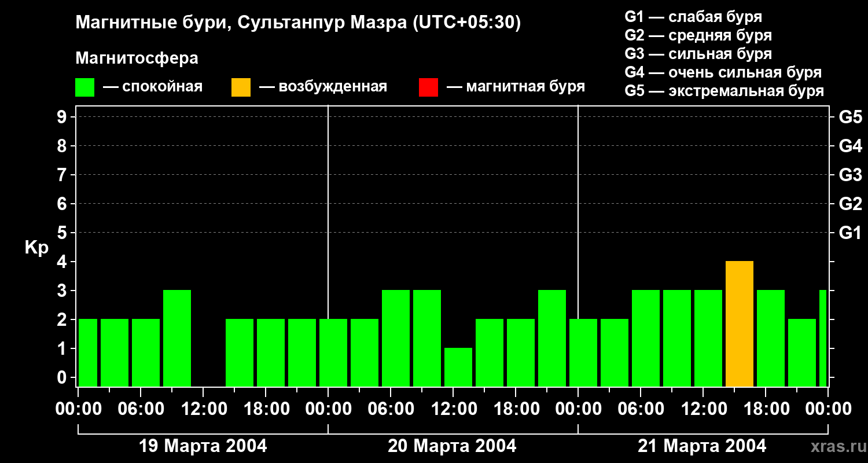Viewport: 868px width, 463px height.
Task: Click the orange 'возбужденная' legend swatch
Action: (241, 87)
